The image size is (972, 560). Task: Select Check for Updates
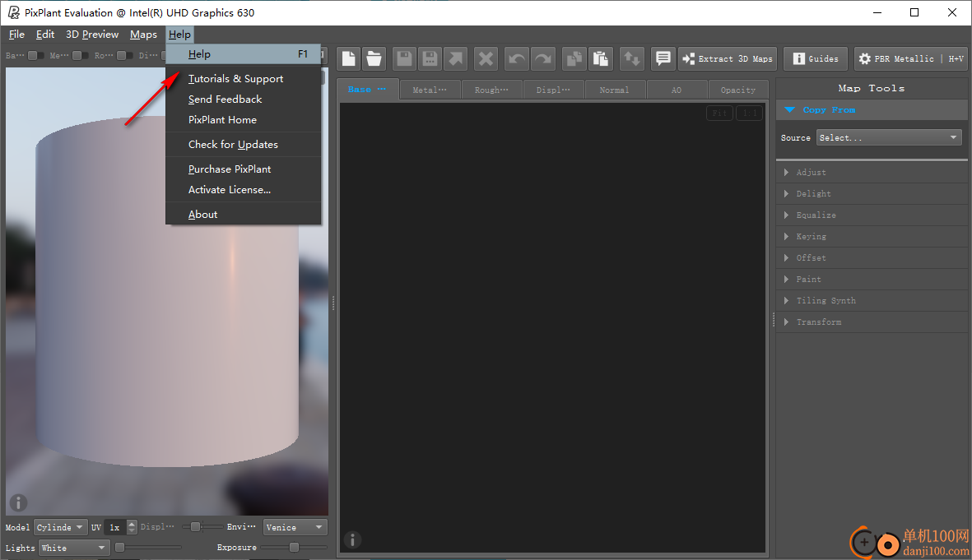tap(243, 145)
